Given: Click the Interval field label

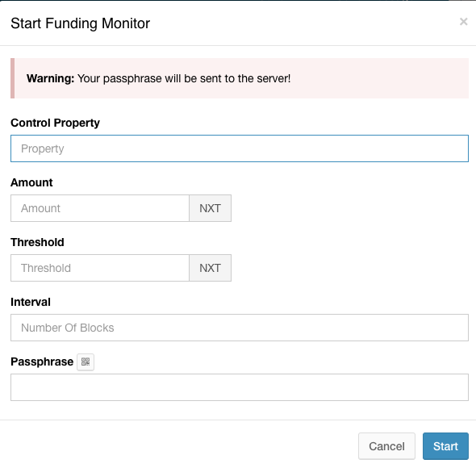Looking at the screenshot, I should click(x=31, y=302).
